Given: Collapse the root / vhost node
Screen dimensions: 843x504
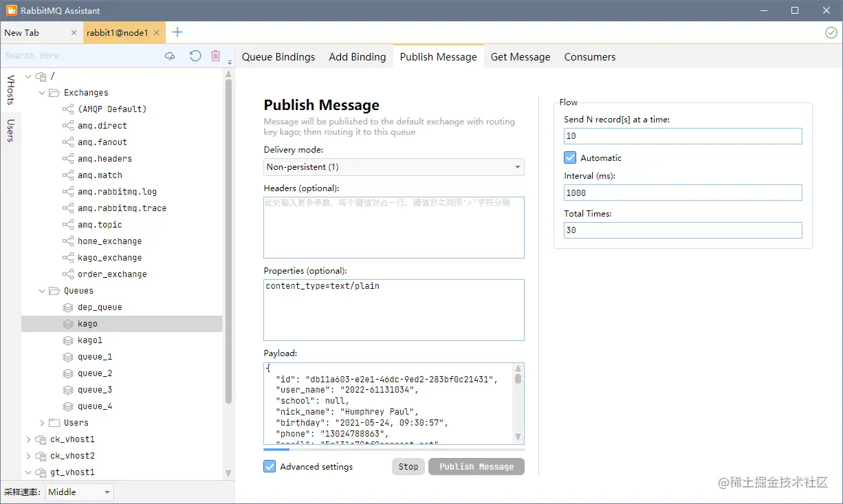Looking at the screenshot, I should (28, 76).
